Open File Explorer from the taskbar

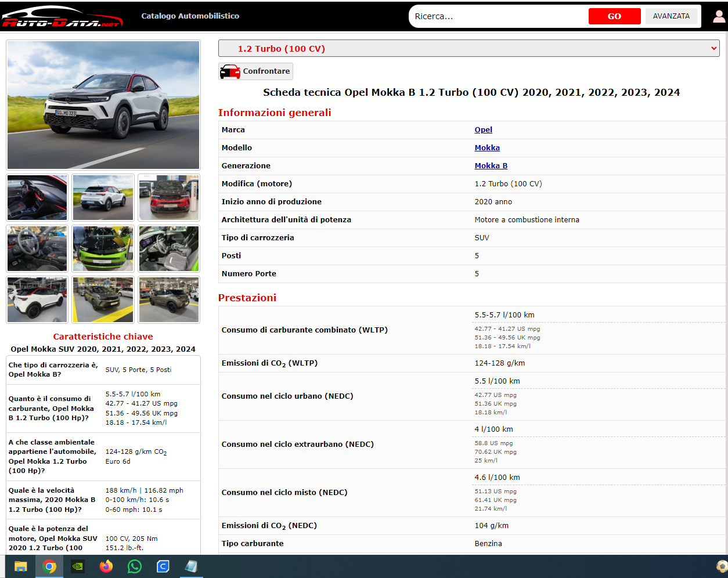point(21,566)
